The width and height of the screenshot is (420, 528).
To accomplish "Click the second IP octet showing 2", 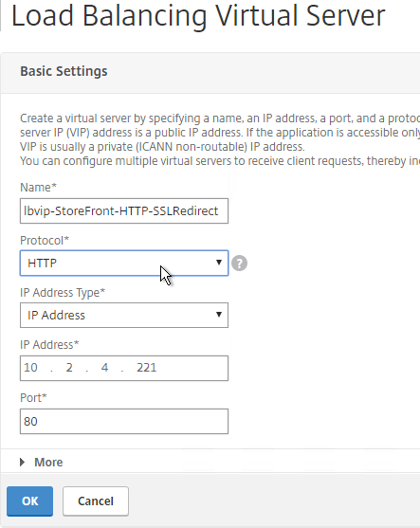I will [69, 368].
